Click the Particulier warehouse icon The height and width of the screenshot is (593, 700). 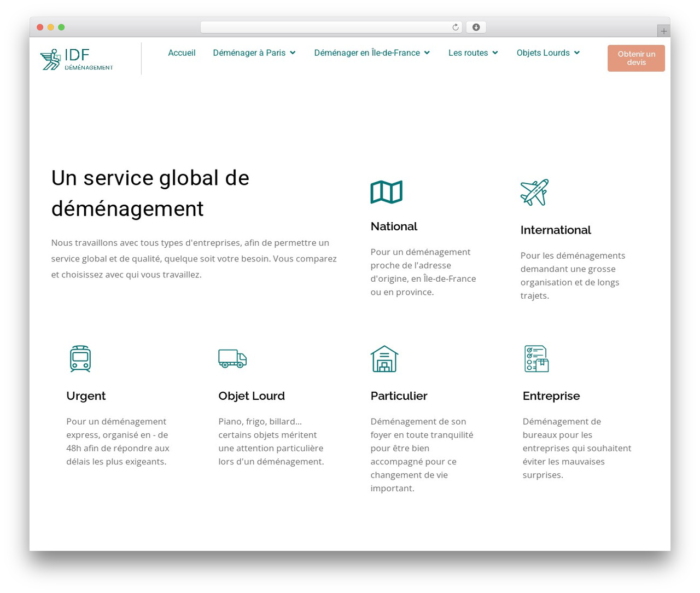click(384, 359)
